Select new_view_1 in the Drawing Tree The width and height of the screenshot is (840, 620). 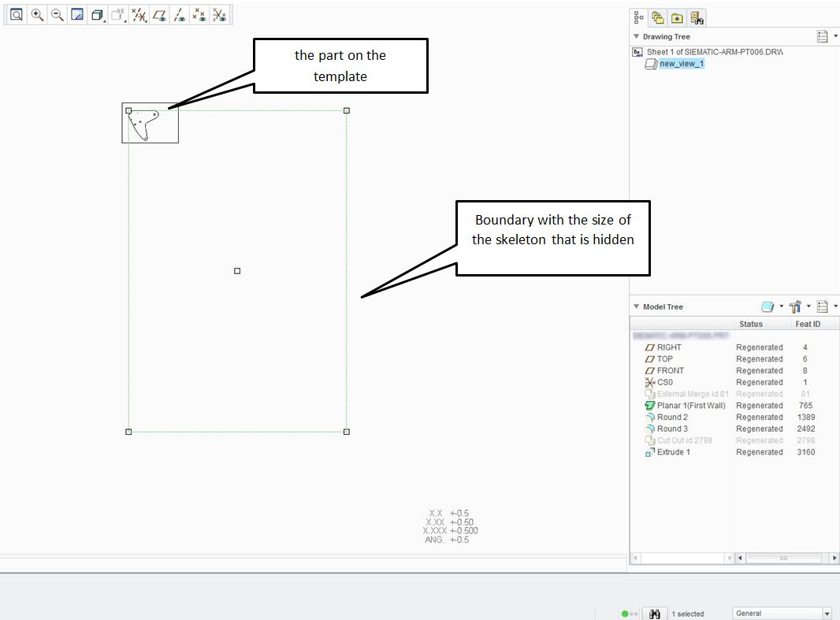(x=682, y=64)
